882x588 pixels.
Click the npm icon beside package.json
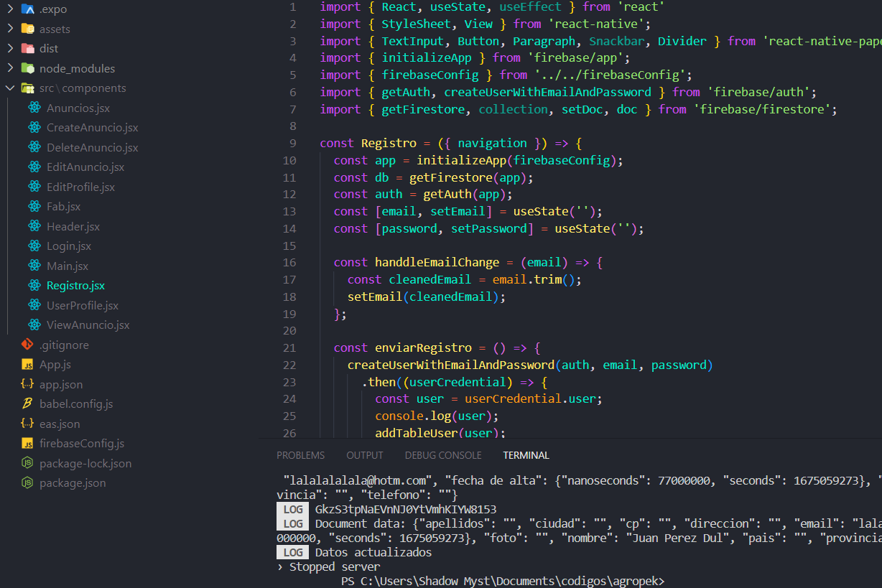[28, 483]
